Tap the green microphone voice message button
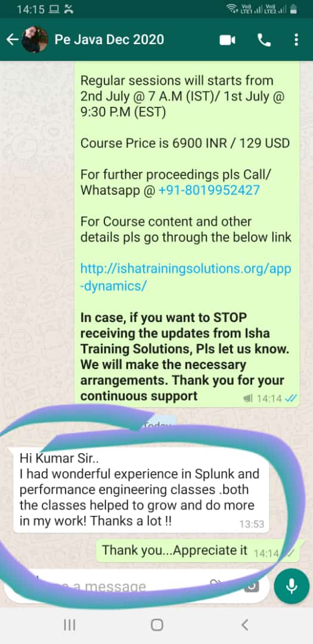This screenshot has width=313, height=644. point(292,586)
